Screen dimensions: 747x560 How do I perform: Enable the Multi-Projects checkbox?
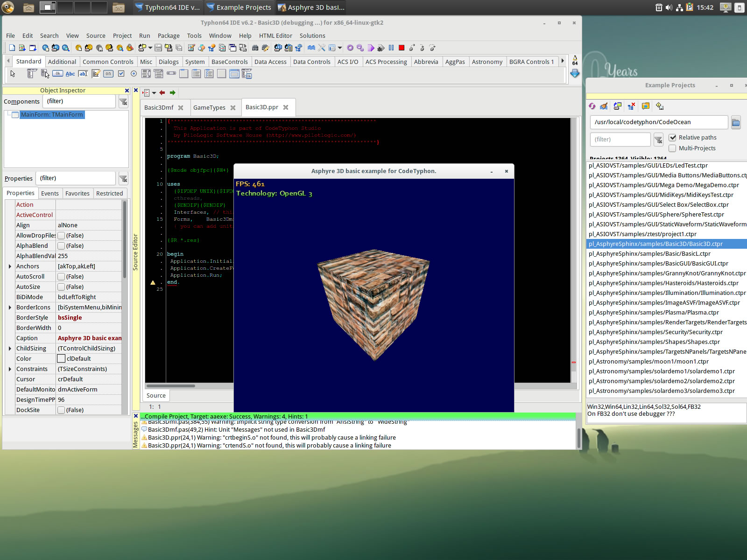[672, 148]
